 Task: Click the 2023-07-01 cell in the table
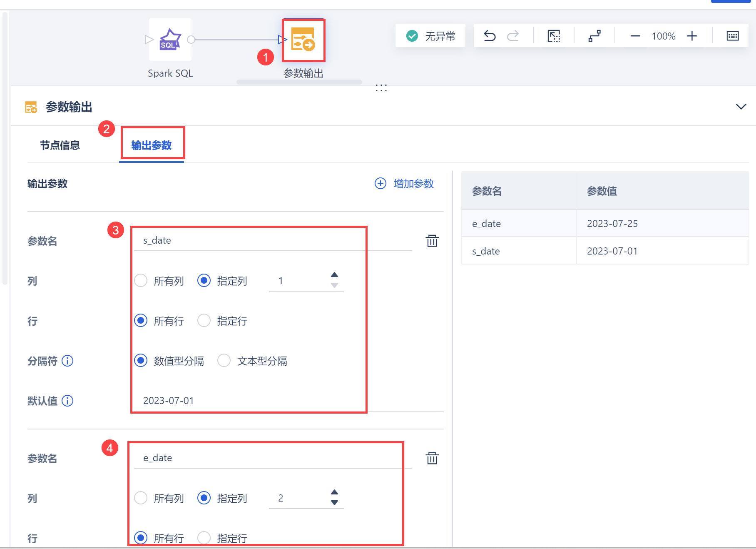coord(663,251)
